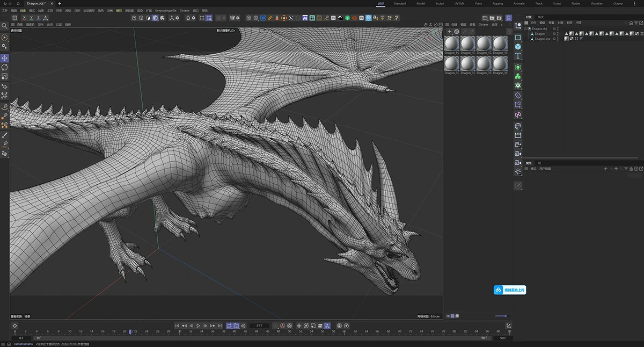Select the Move tool in left toolbar

(x=5, y=58)
